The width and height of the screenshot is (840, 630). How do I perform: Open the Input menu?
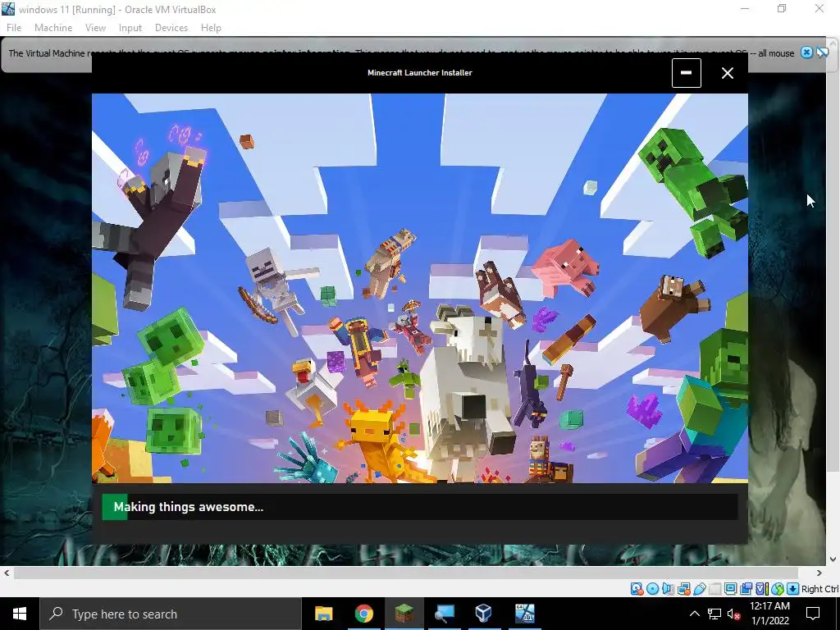[x=130, y=28]
